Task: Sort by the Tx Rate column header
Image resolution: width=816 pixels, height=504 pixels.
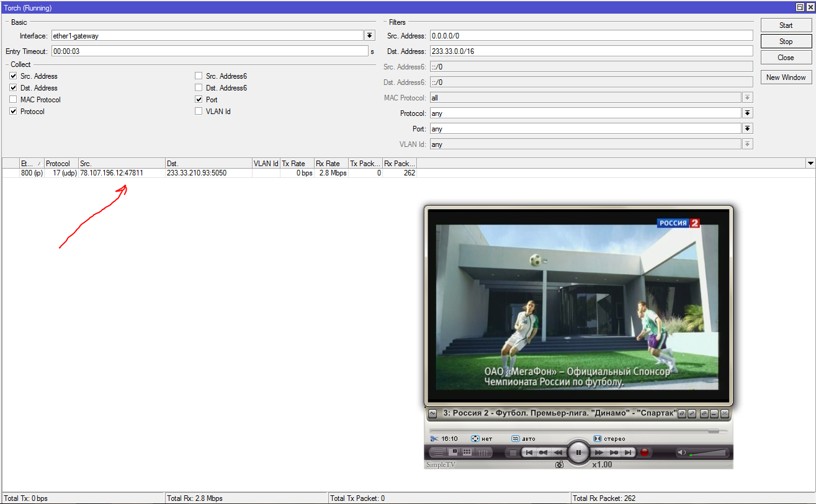Action: (x=297, y=164)
